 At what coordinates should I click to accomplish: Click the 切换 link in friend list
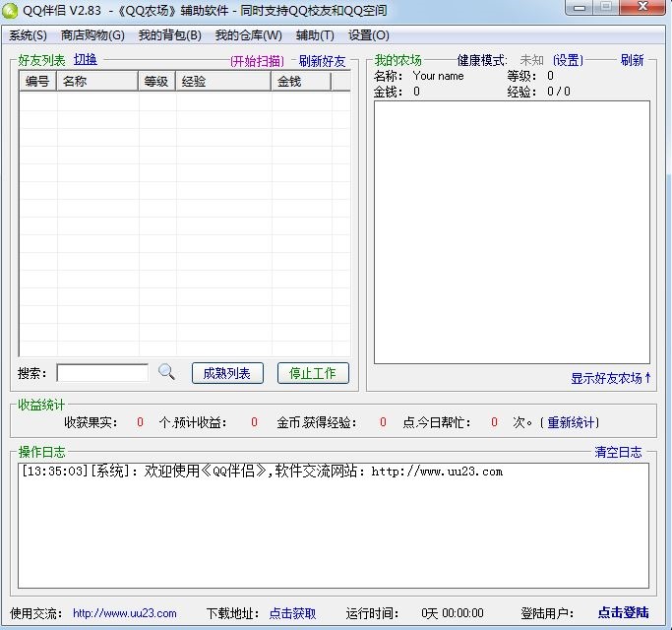(x=86, y=60)
